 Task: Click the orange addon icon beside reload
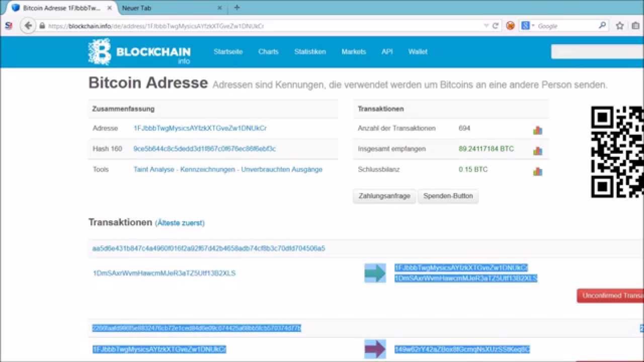click(x=510, y=26)
